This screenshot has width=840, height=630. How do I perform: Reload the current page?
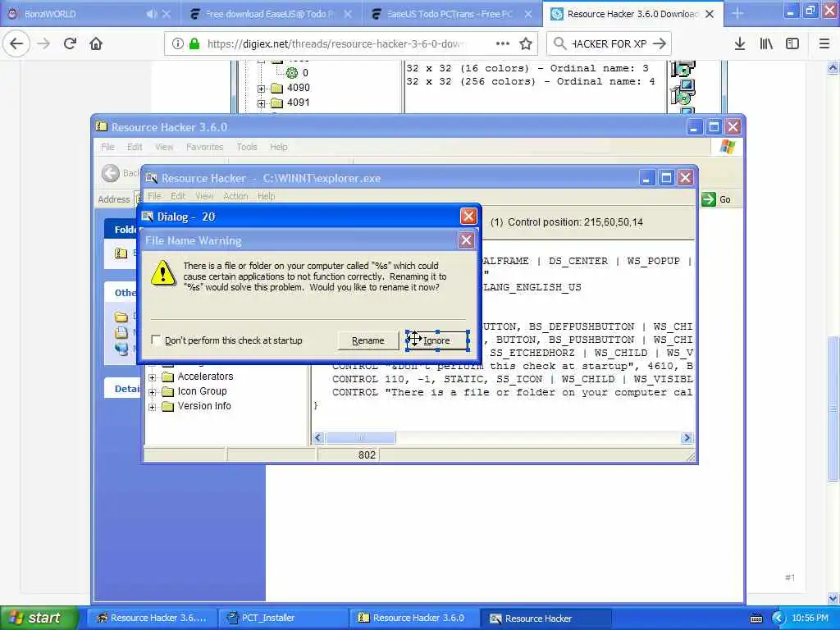(70, 43)
